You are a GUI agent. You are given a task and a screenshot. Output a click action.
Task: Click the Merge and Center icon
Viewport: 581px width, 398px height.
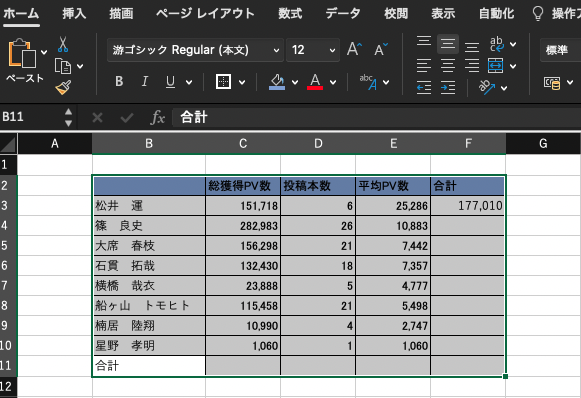pyautogui.click(x=495, y=66)
